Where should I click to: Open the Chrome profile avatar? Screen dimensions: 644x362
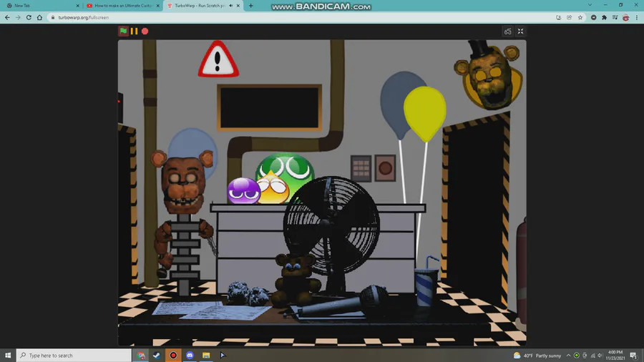coord(625,18)
